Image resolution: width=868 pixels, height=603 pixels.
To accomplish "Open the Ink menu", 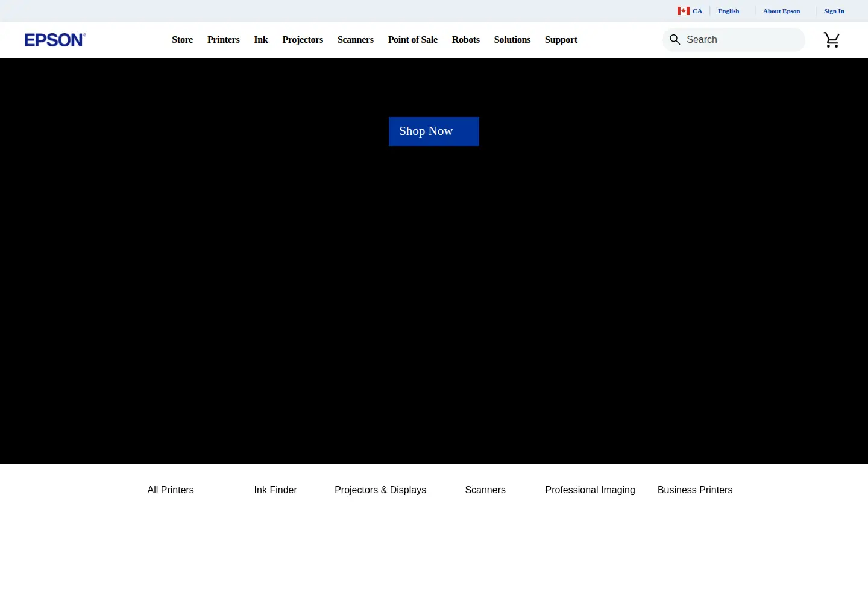I will 260,40.
